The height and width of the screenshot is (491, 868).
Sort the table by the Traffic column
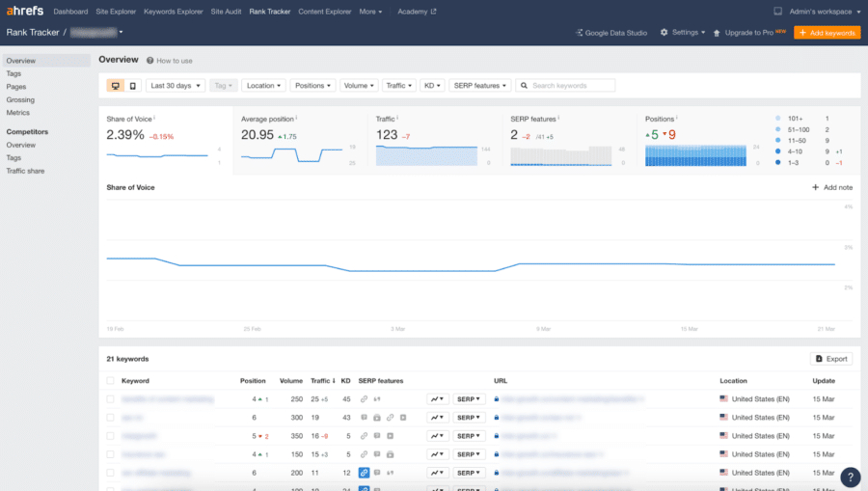[323, 381]
